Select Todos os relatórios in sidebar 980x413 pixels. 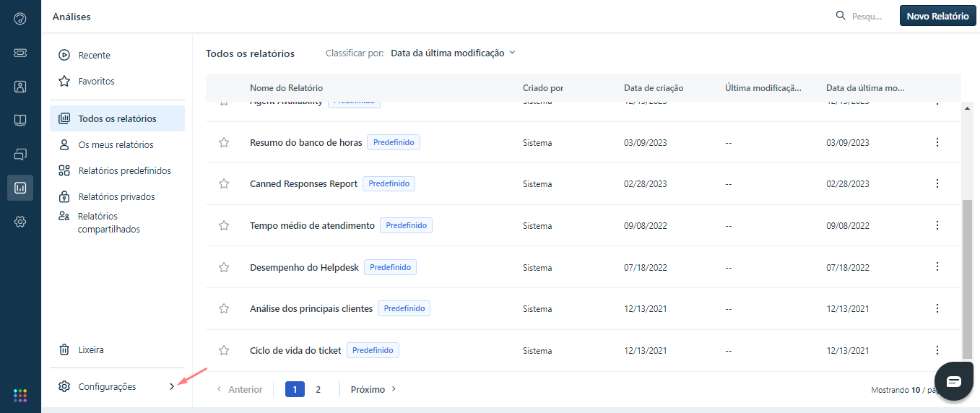[x=117, y=118]
